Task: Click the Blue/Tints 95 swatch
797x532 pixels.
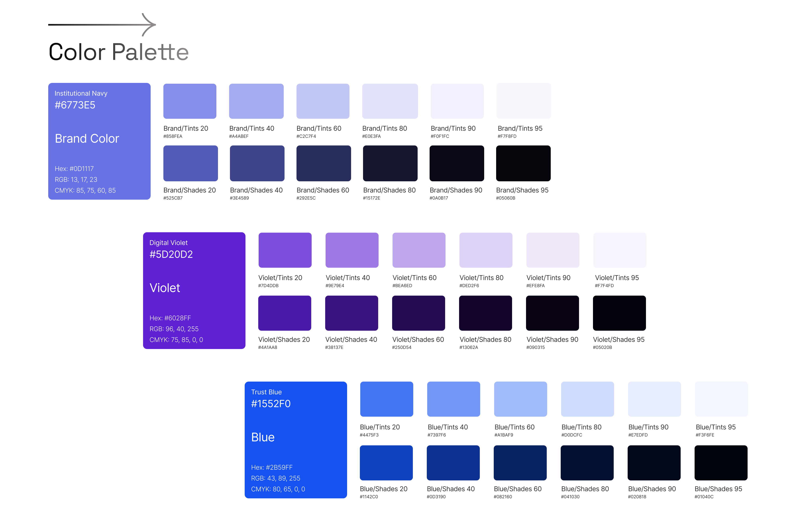Action: tap(721, 399)
